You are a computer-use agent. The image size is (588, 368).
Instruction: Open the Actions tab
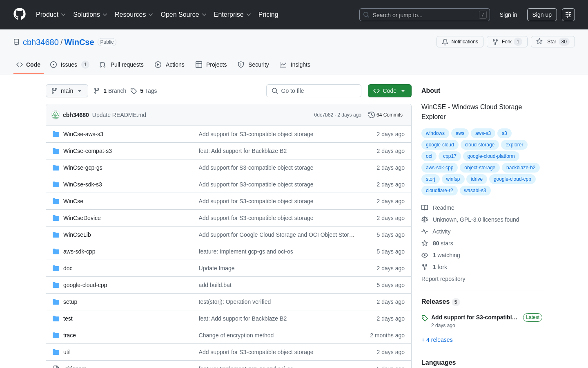point(169,65)
